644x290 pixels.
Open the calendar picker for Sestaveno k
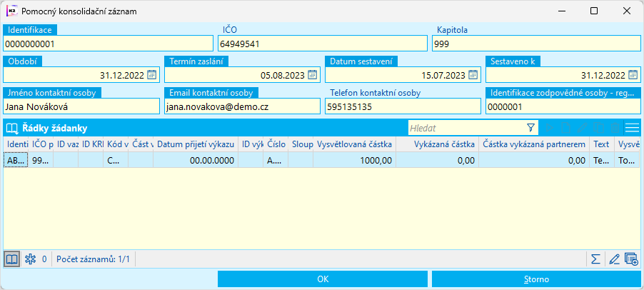tap(633, 75)
